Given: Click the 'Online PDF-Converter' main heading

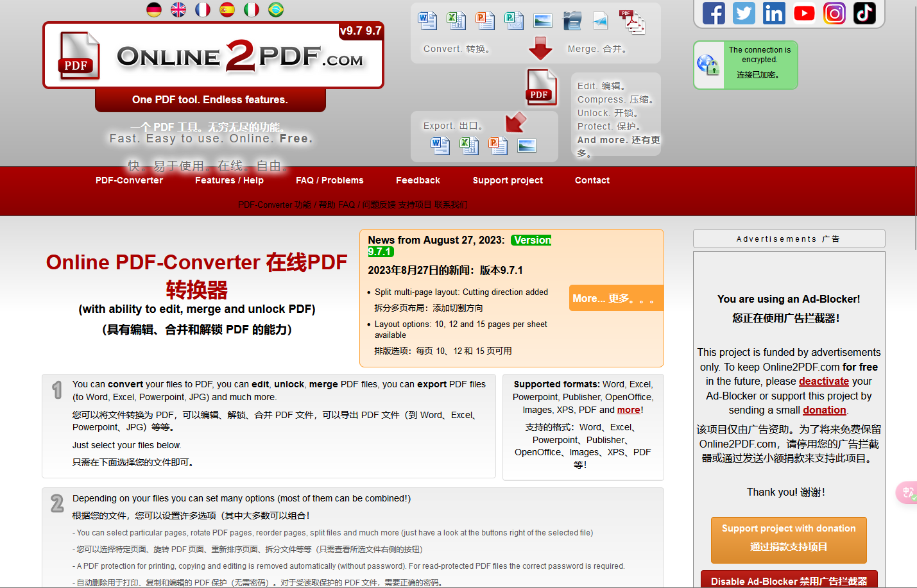Looking at the screenshot, I should (196, 276).
